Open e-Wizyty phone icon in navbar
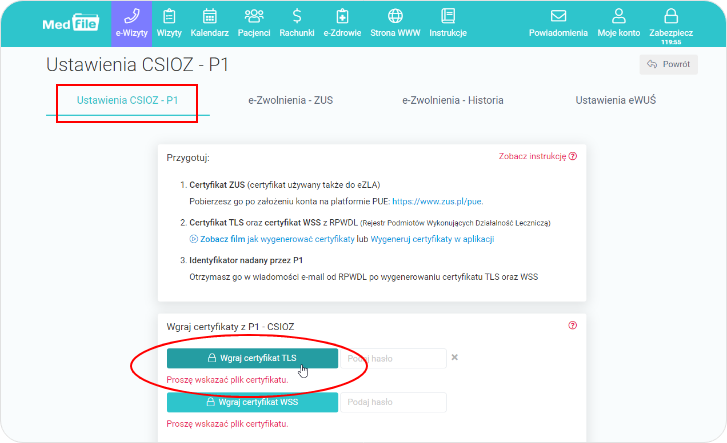 pyautogui.click(x=132, y=17)
